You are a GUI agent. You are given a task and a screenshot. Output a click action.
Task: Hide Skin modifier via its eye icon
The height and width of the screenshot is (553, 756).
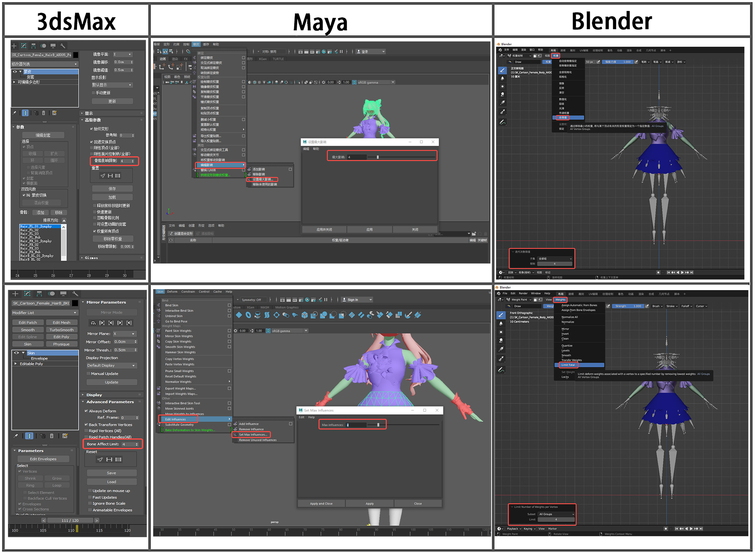tap(16, 353)
